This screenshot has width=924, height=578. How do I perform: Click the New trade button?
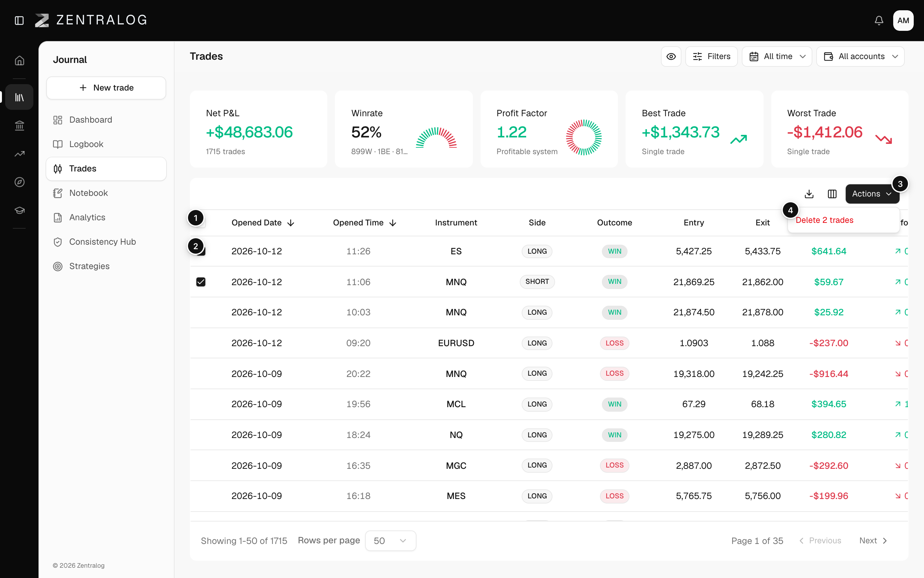point(106,88)
